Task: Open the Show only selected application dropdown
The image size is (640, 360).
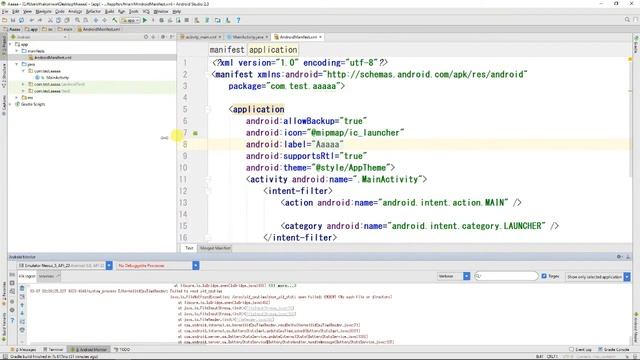Action: [x=598, y=277]
